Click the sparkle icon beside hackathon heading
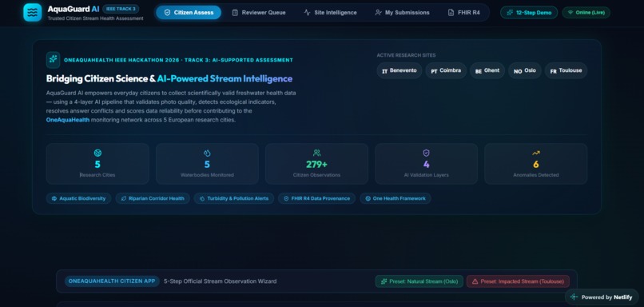 click(53, 60)
